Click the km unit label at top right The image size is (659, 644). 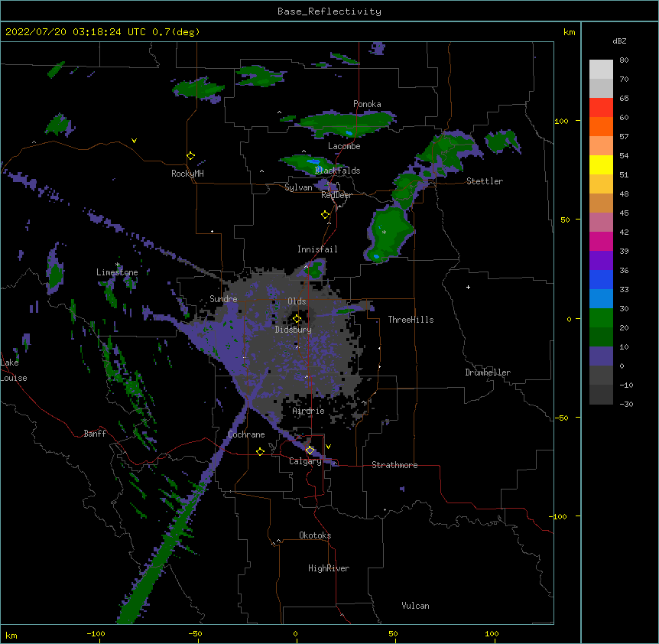point(570,32)
